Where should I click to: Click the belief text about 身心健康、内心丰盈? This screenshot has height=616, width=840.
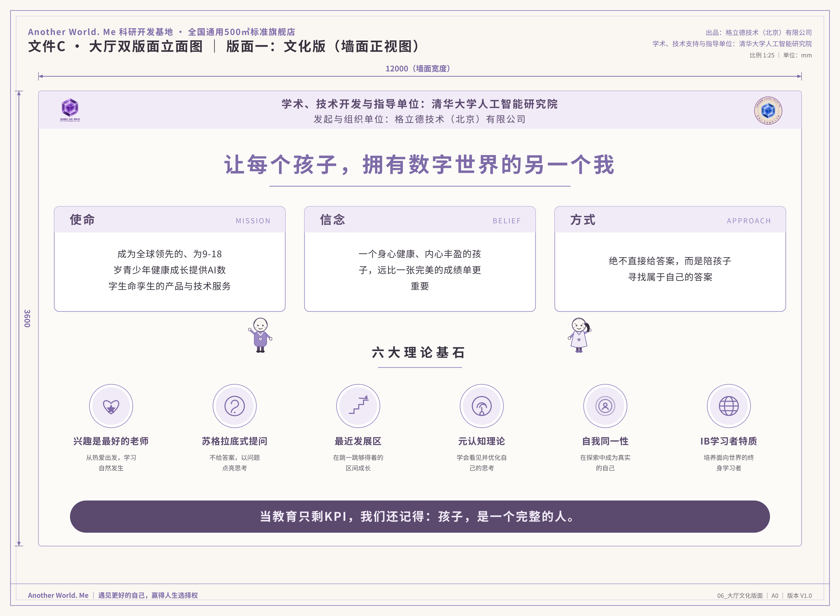pyautogui.click(x=420, y=270)
